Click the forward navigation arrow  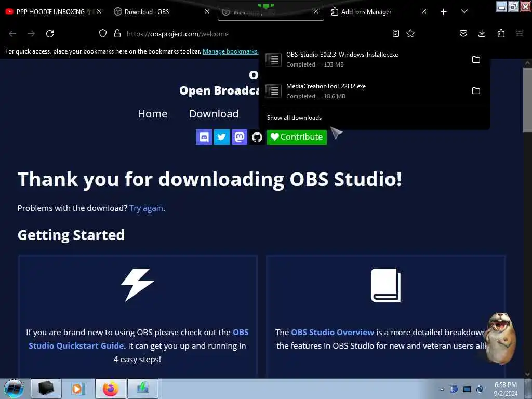[x=31, y=34]
